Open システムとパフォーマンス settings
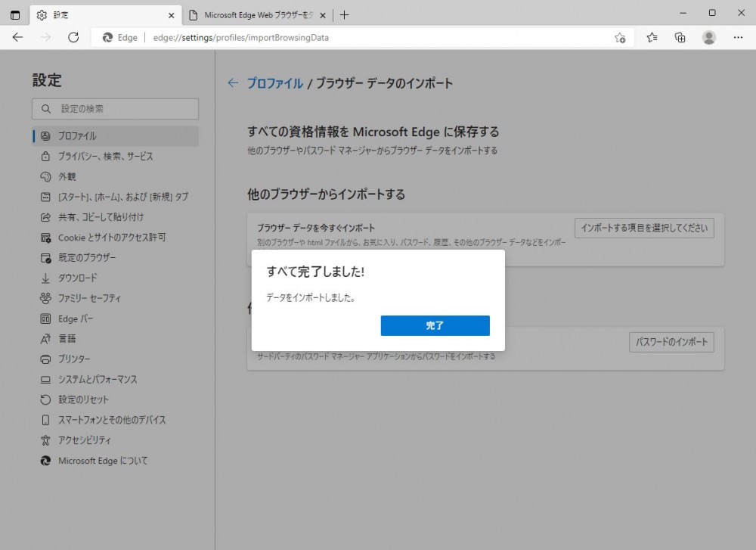This screenshot has height=550, width=756. pos(116,379)
